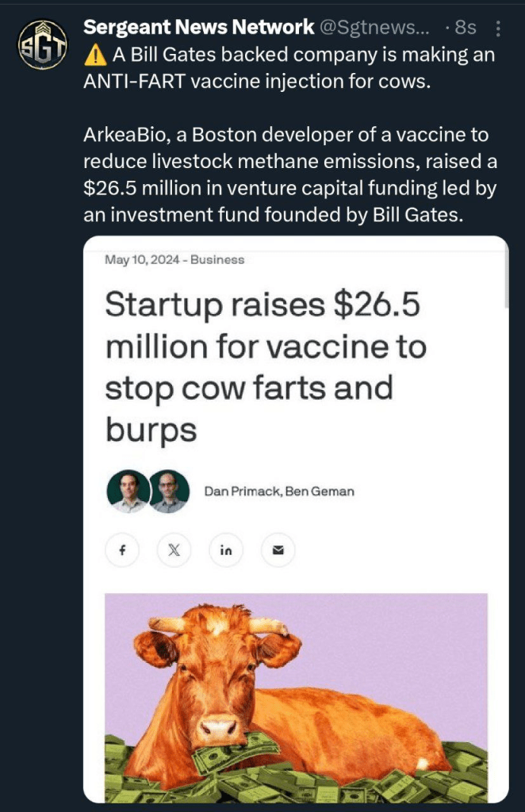Click Dan Primack's author photo
Viewport: 525px width, 812px height.
click(128, 491)
